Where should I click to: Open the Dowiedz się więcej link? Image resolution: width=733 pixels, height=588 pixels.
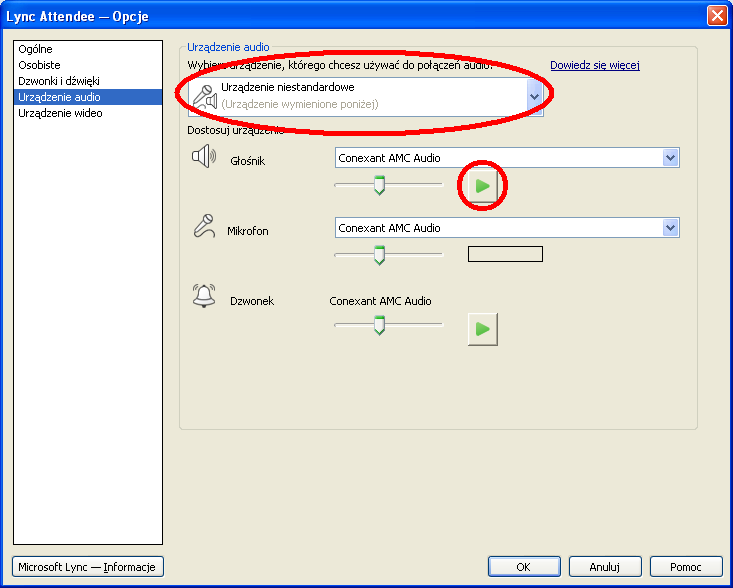coord(595,65)
